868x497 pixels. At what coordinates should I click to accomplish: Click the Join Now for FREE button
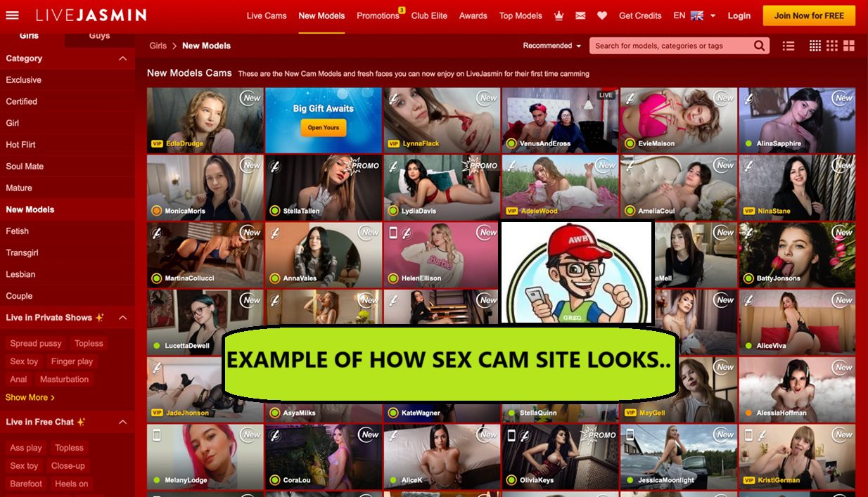click(809, 15)
